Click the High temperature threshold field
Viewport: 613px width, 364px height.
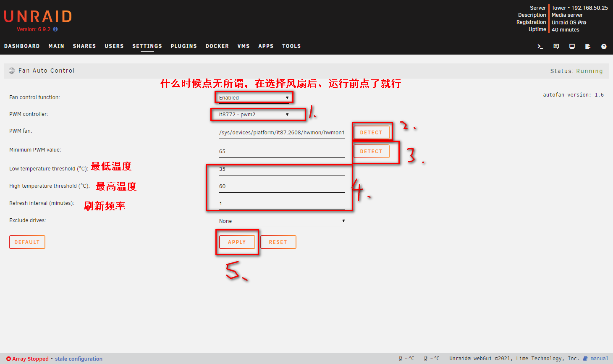[282, 186]
